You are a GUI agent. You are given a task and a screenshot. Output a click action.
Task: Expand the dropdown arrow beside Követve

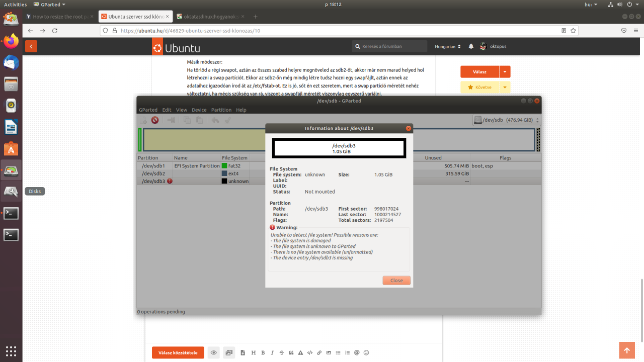tap(505, 87)
